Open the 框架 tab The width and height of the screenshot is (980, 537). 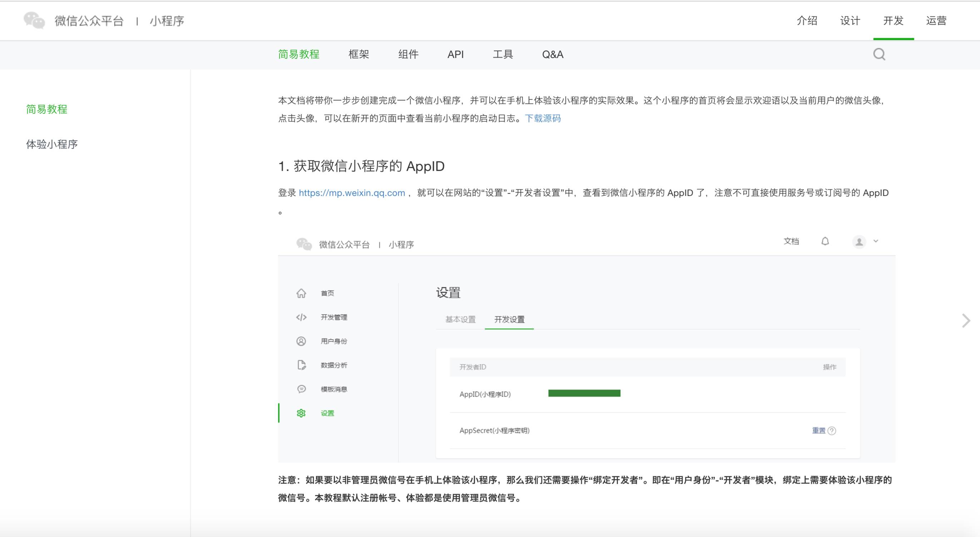click(x=358, y=54)
